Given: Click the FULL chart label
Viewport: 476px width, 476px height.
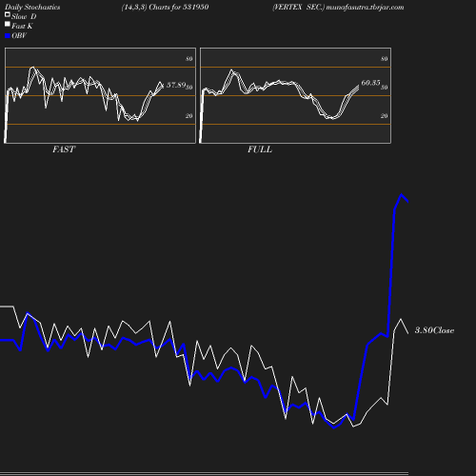Looking at the screenshot, I should pos(260,149).
